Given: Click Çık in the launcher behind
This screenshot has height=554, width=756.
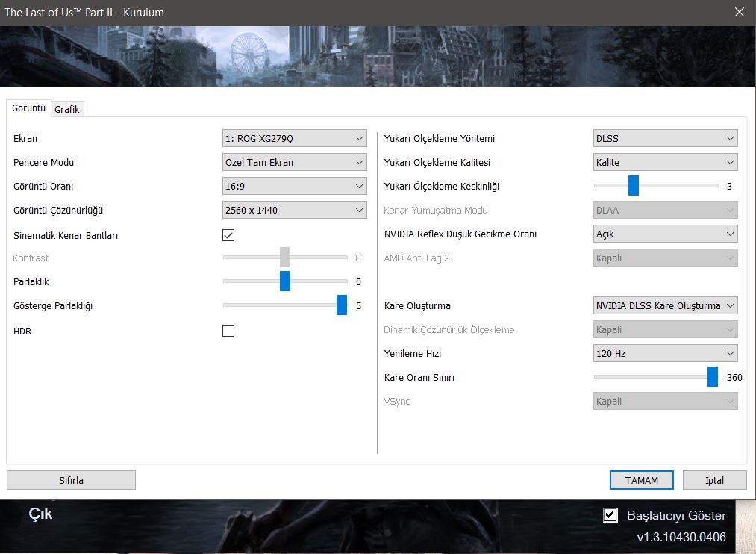Looking at the screenshot, I should (40, 514).
